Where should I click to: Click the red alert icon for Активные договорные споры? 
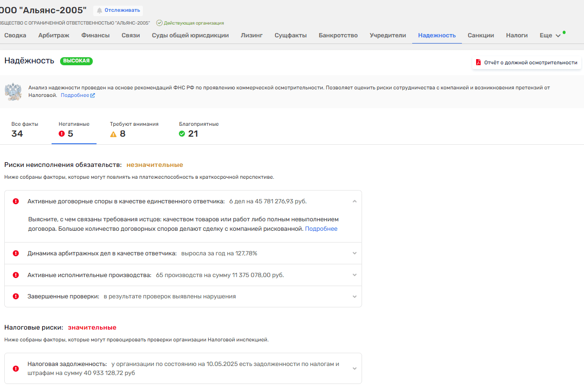point(16,201)
